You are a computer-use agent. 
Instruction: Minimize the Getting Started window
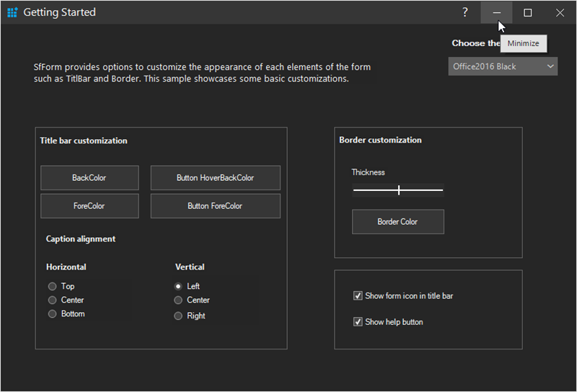[x=496, y=12]
